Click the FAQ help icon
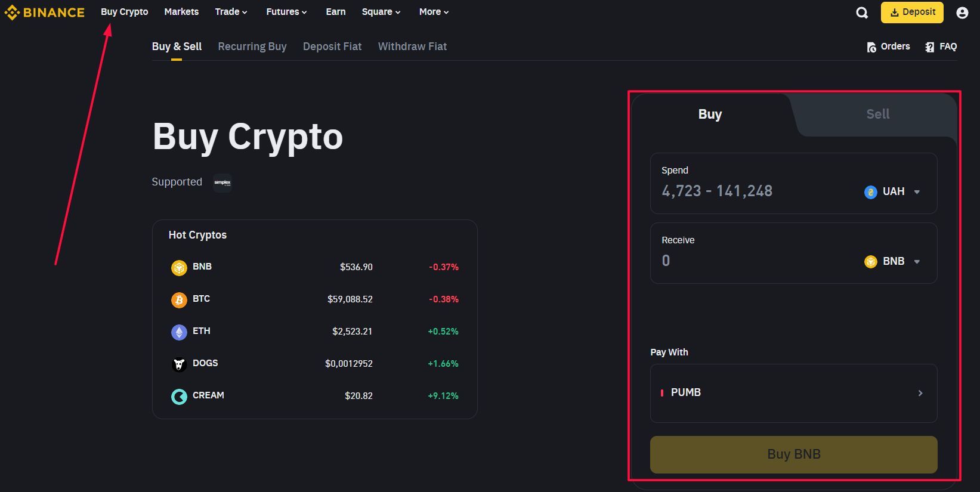Image resolution: width=980 pixels, height=492 pixels. pos(929,47)
